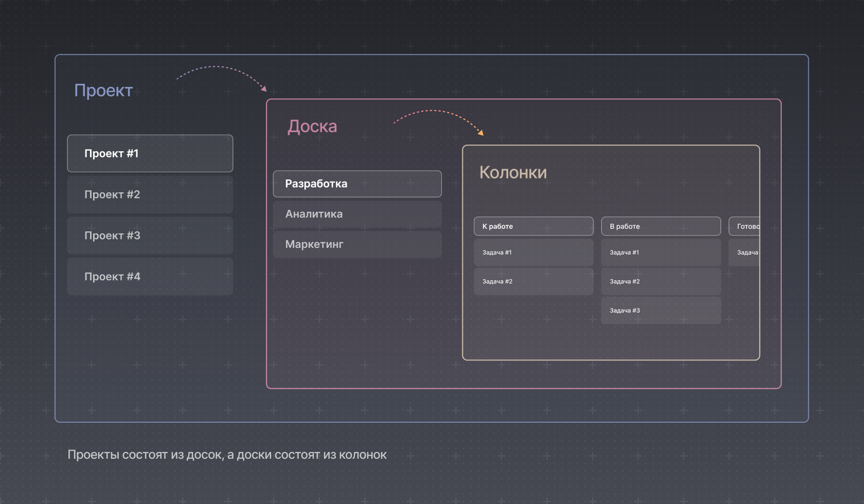Open Задача #2 in К работе column

(x=533, y=281)
